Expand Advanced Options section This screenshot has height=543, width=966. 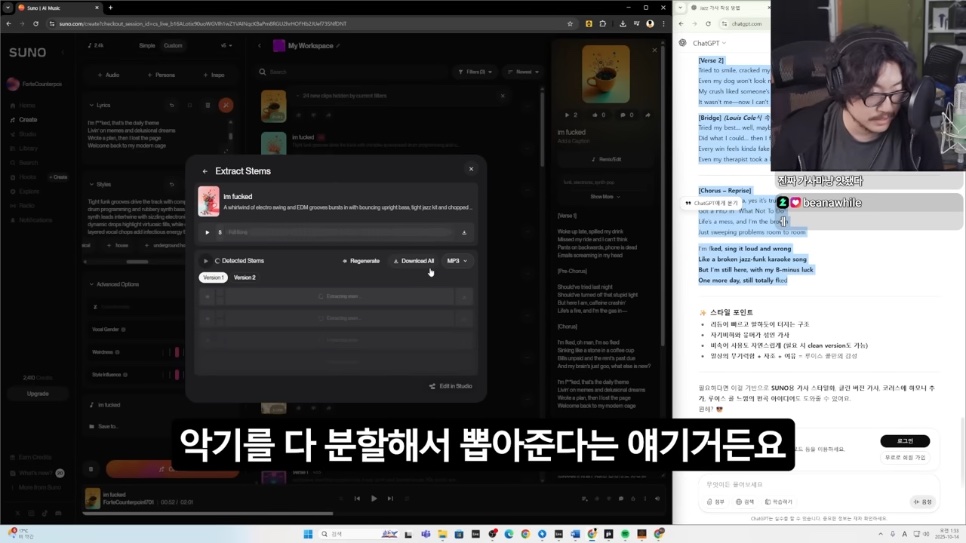tap(92, 284)
